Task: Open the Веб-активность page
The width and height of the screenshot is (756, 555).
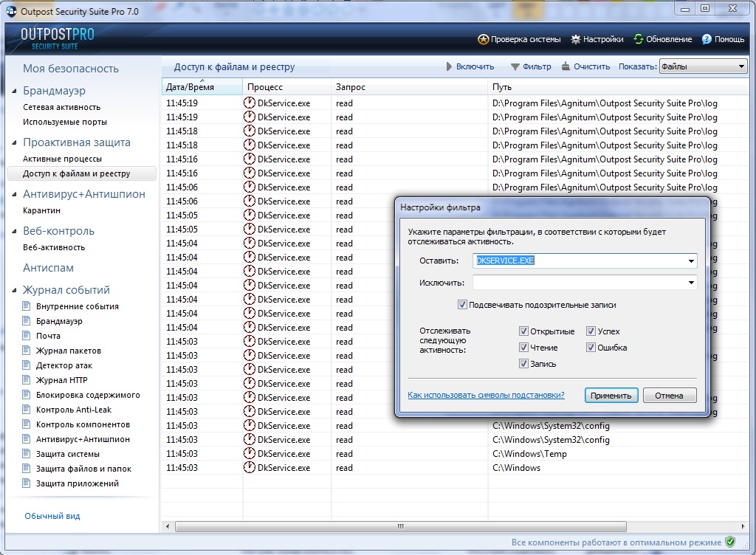Action: (53, 247)
